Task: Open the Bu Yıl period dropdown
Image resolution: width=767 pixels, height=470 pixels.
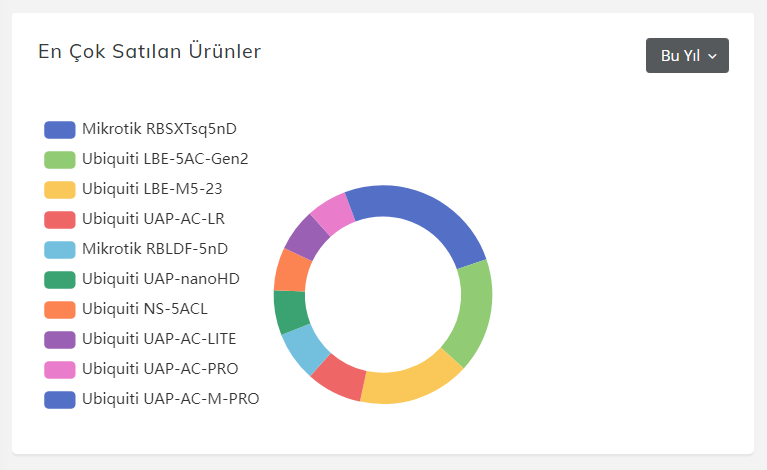Action: (687, 55)
